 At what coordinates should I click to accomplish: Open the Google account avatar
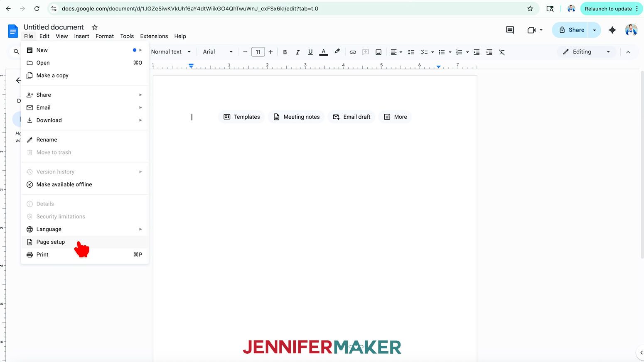pyautogui.click(x=631, y=30)
